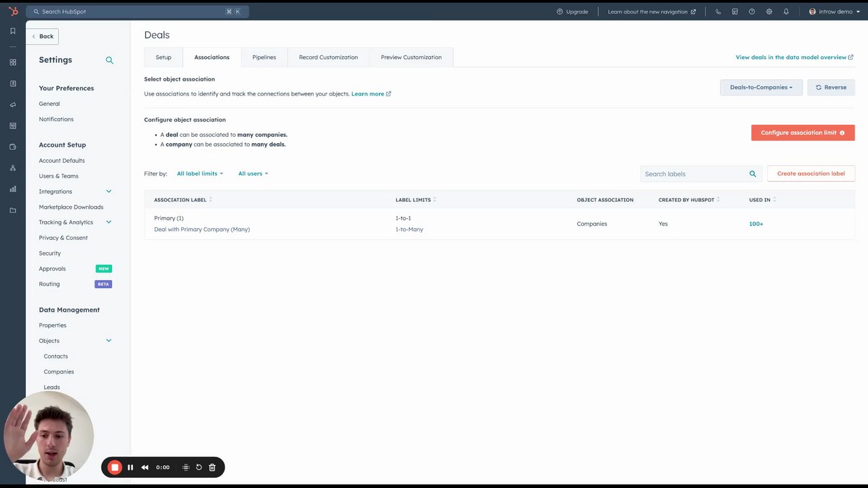868x488 pixels.
Task: Open Security settings
Action: [50, 253]
